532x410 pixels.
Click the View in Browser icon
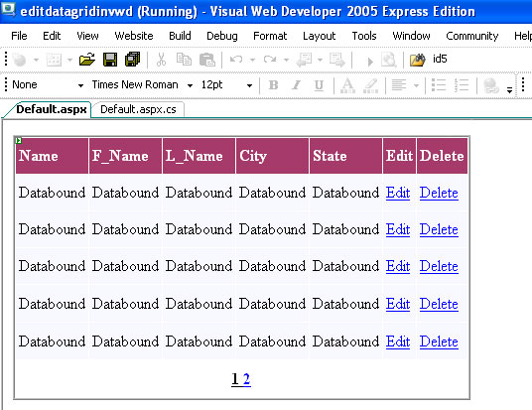pos(389,60)
